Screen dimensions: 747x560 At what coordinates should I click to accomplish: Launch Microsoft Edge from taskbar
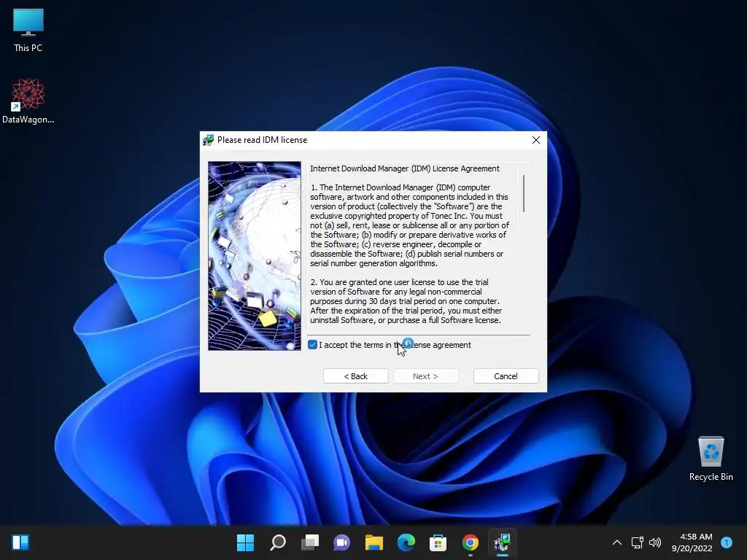(406, 542)
